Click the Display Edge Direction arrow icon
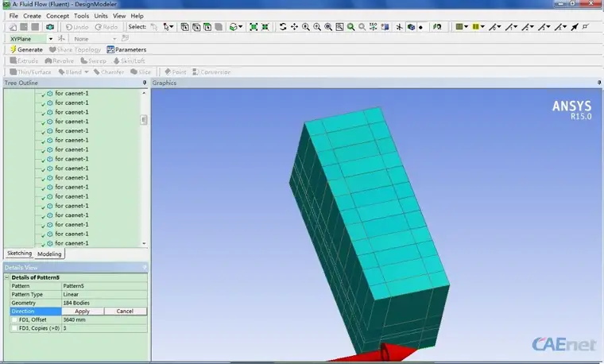 (x=575, y=27)
